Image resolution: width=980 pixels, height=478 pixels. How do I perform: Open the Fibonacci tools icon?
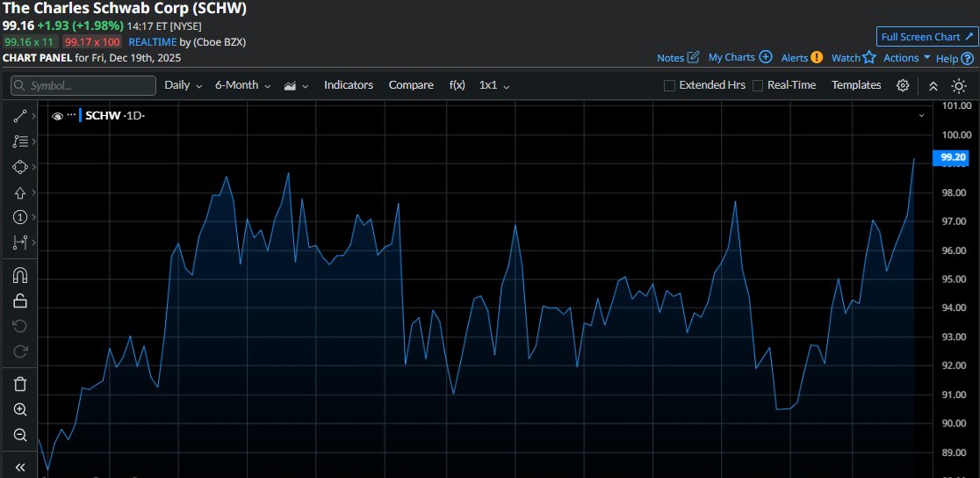[20, 141]
